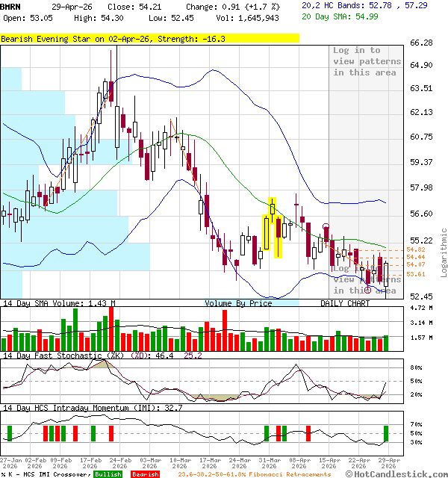The image size is (448, 478).
Task: Click the BMRN ticker symbol
Action: pos(11,5)
